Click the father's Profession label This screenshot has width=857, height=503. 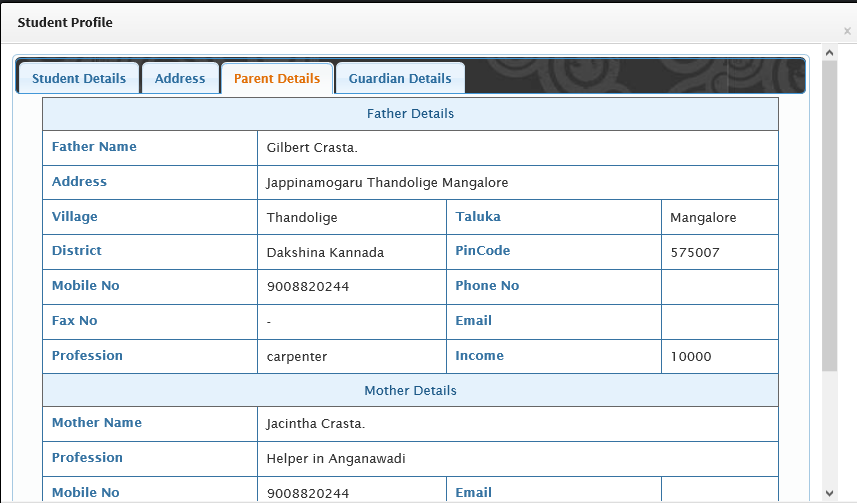coord(87,355)
